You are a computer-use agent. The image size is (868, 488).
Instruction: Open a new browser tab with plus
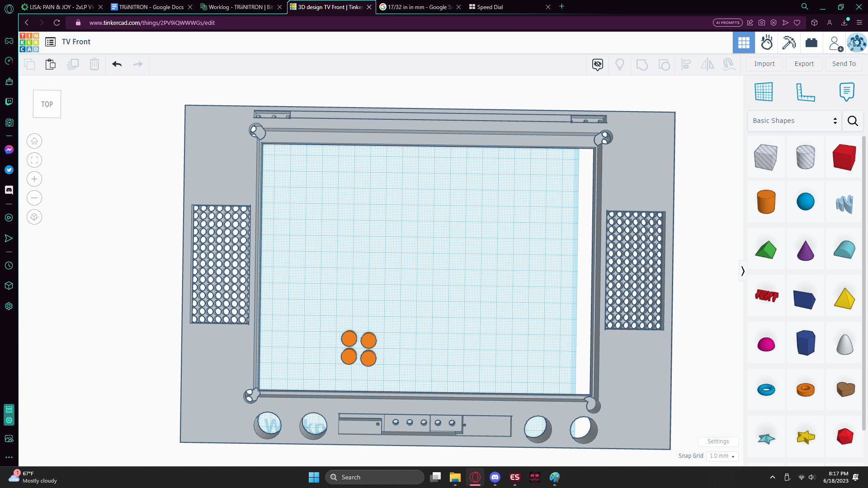561,6
